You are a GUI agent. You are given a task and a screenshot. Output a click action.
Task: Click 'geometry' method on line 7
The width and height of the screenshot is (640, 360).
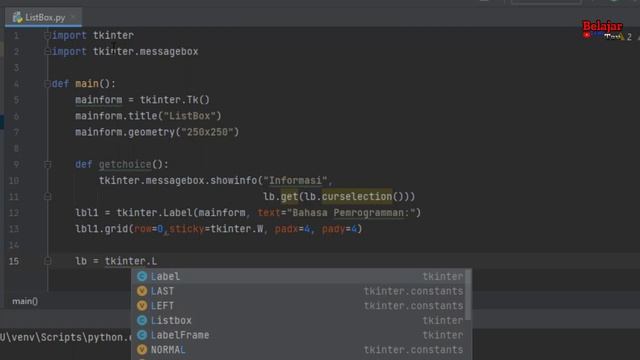151,132
